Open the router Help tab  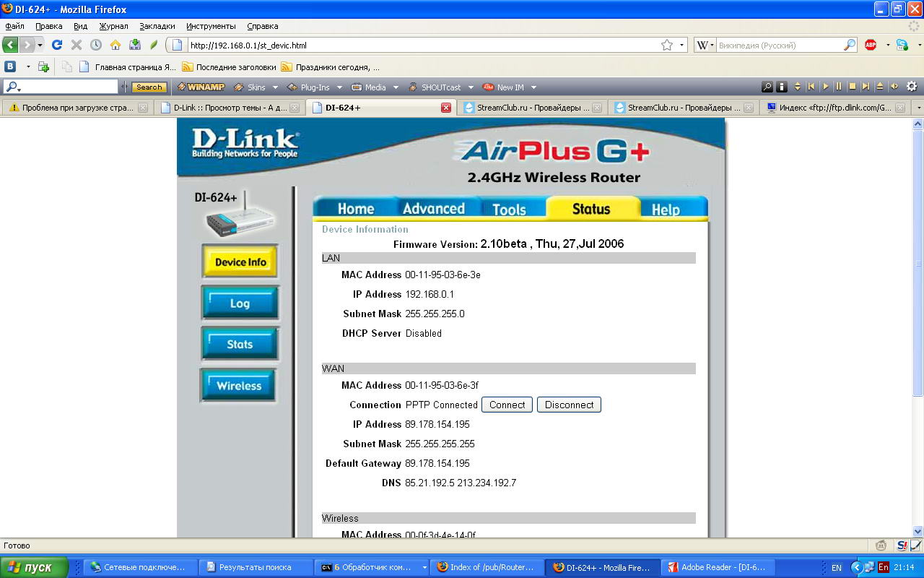tap(666, 209)
